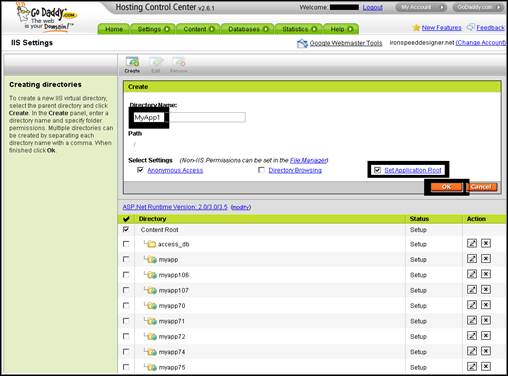Click the delete icon for access_db
Viewport: 508px width, 376px height.
pyautogui.click(x=486, y=243)
